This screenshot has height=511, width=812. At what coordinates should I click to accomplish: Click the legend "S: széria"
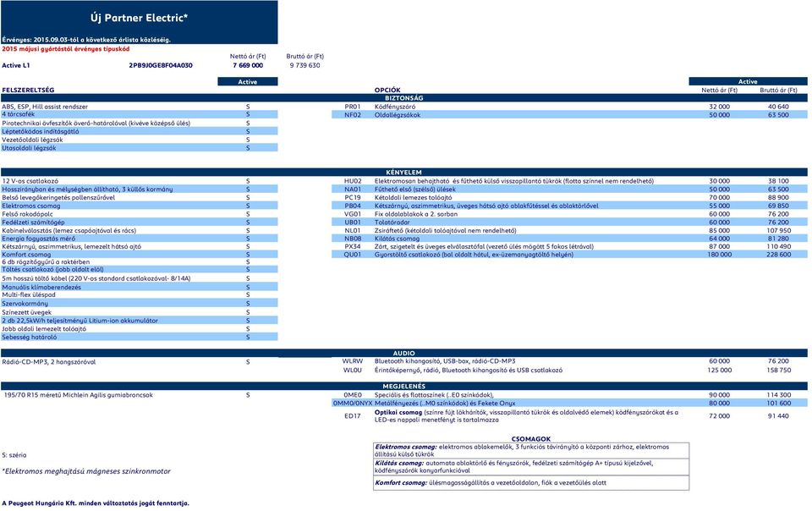(14, 456)
